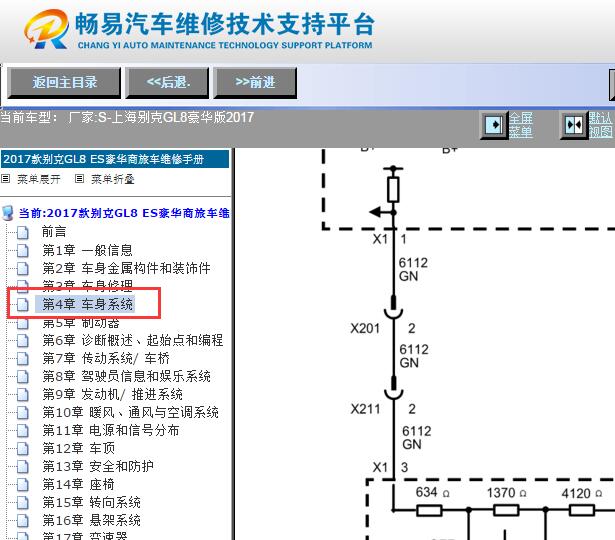
Task: Click the page icon beside 第13章
Action: pyautogui.click(x=23, y=467)
